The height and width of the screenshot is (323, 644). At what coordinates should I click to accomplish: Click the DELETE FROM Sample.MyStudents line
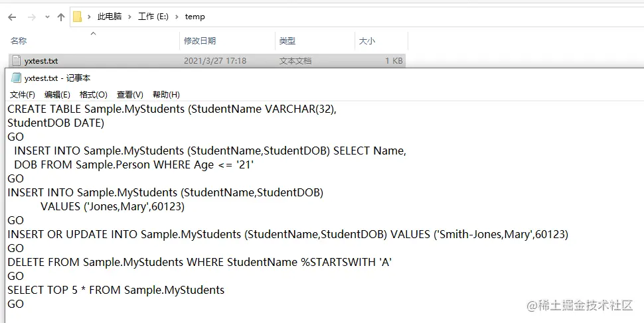coord(200,262)
